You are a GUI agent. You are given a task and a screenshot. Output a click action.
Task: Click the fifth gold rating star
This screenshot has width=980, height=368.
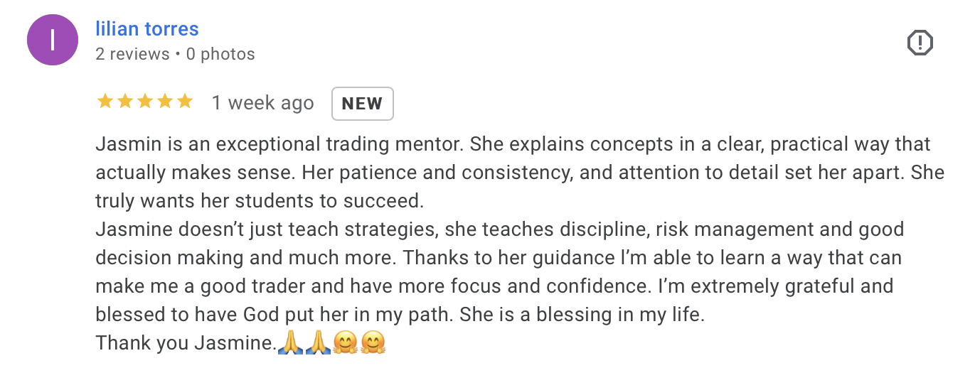click(x=185, y=102)
